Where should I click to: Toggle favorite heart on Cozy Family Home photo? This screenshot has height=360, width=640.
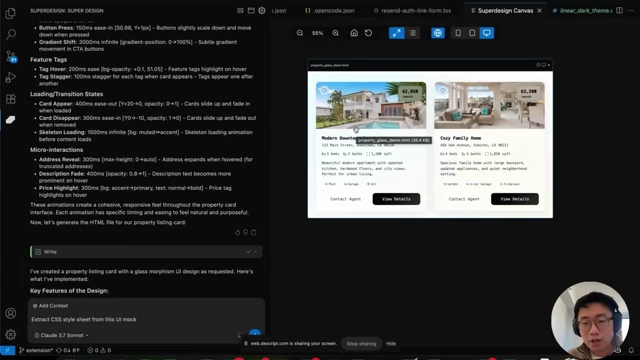pos(443,90)
